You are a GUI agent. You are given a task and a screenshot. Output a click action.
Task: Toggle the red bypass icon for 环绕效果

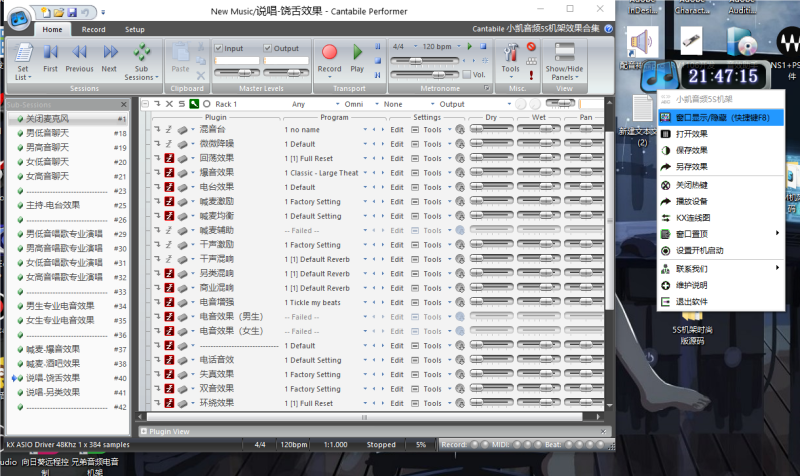[x=169, y=404]
